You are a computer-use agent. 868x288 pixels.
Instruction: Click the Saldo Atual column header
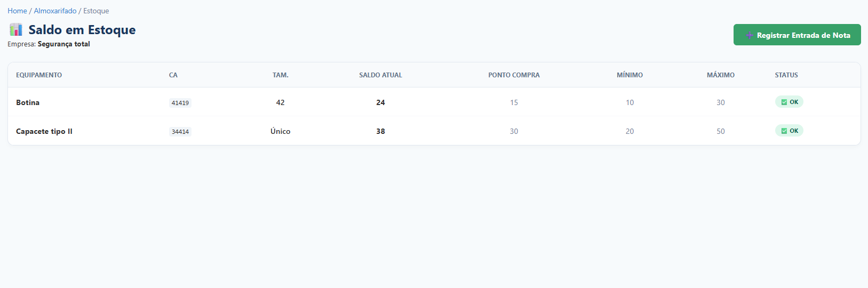point(380,75)
